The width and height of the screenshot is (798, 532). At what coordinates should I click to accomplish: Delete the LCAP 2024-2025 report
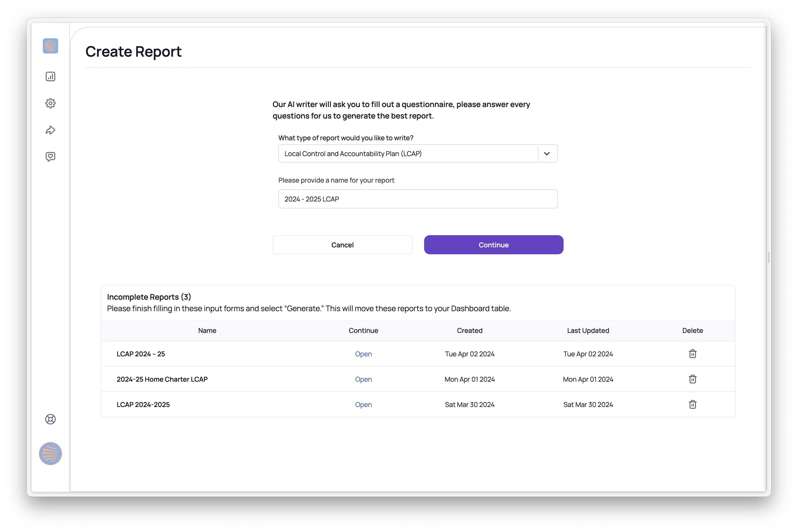coord(693,404)
